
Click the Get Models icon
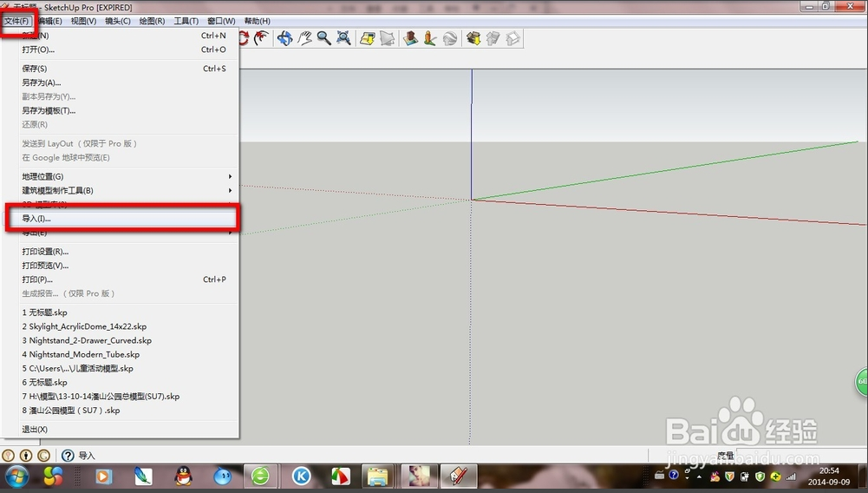pyautogui.click(x=473, y=38)
